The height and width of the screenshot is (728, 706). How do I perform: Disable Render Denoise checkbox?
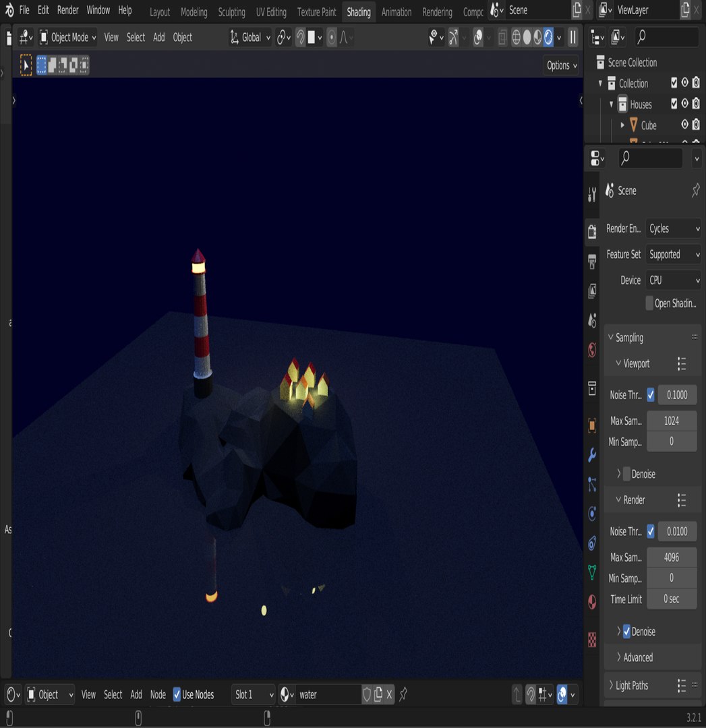(626, 632)
